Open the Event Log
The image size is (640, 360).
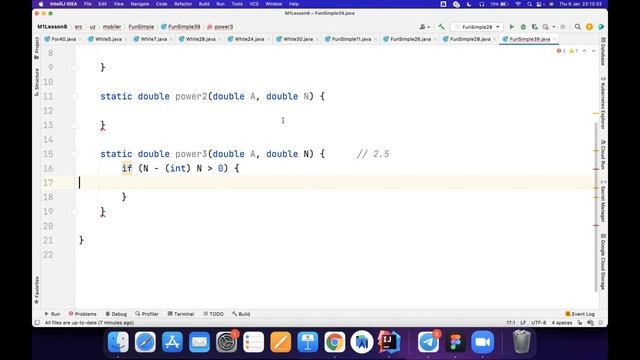pyautogui.click(x=580, y=314)
